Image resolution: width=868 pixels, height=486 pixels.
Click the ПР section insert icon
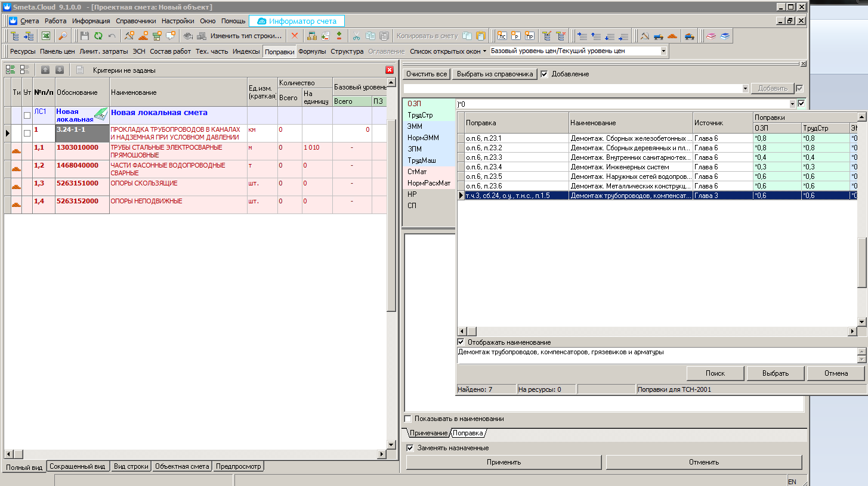point(530,36)
